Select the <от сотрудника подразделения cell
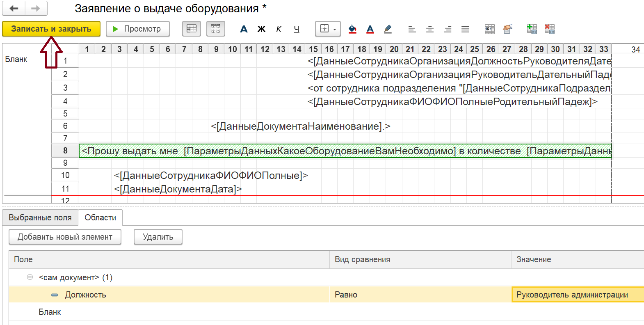644x325 pixels. 459,88
